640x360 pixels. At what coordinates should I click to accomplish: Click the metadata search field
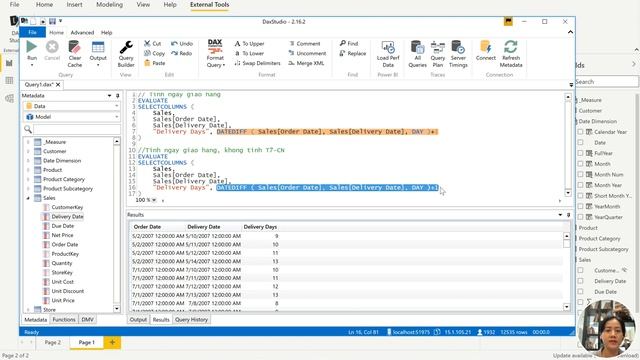pos(77,129)
